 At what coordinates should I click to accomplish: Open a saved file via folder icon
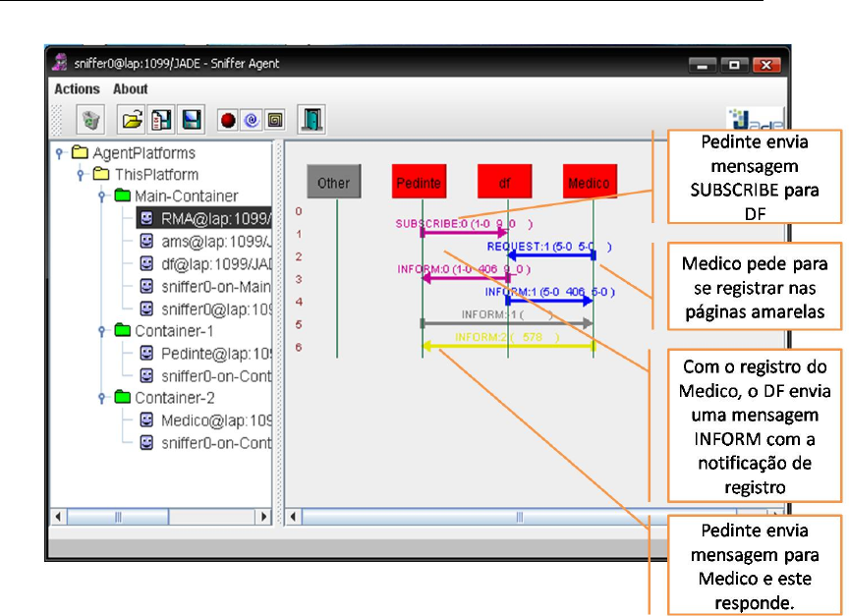click(x=132, y=120)
